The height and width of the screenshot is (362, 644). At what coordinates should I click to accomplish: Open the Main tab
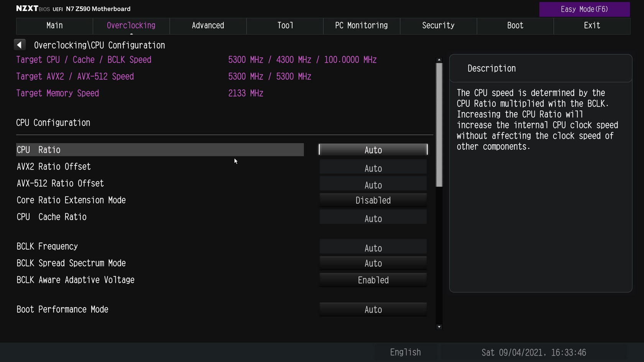[54, 26]
